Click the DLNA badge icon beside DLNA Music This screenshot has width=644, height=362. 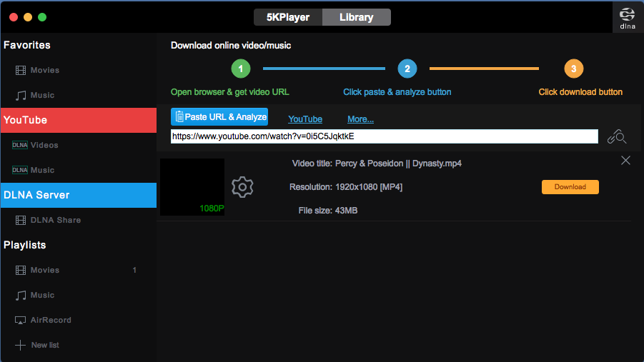tap(20, 170)
